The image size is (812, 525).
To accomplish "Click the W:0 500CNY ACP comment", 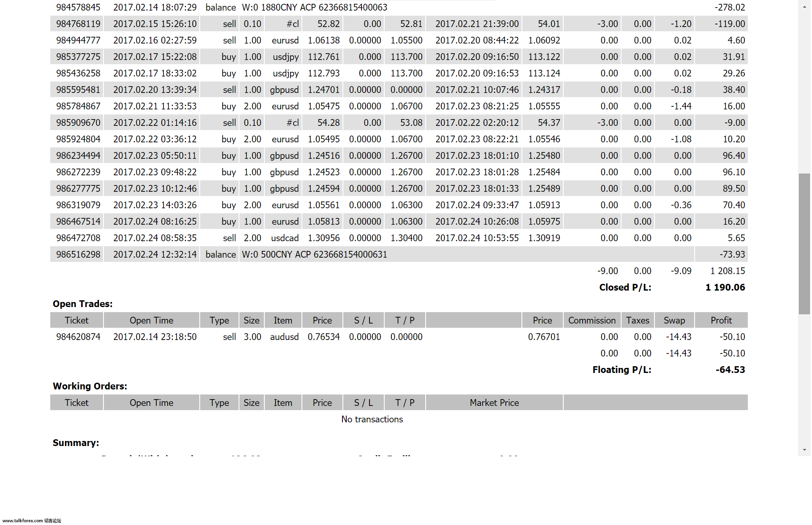I will pos(314,255).
